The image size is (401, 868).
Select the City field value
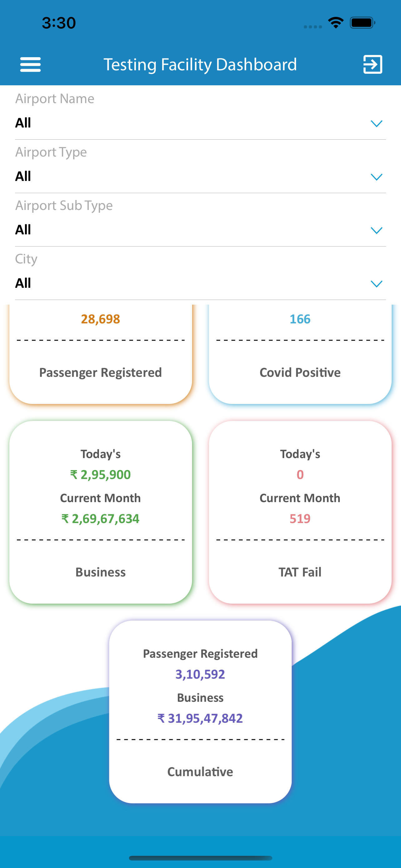click(23, 283)
